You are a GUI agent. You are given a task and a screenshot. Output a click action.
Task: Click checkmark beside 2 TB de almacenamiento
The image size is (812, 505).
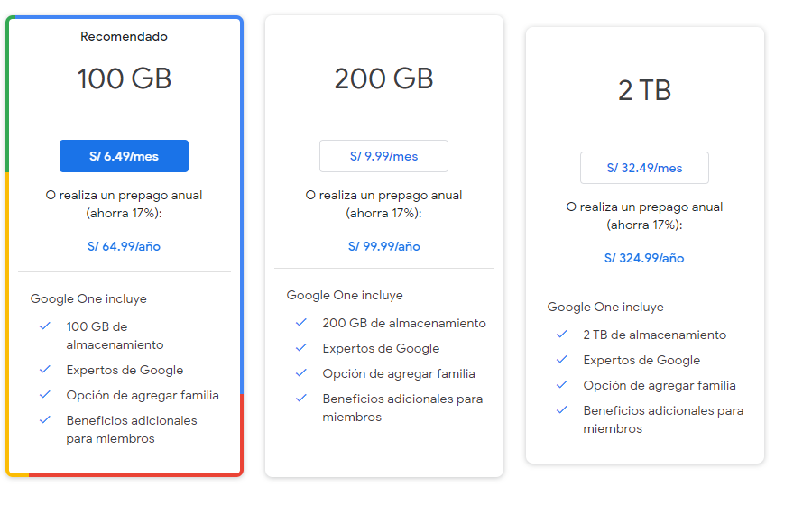pos(562,335)
